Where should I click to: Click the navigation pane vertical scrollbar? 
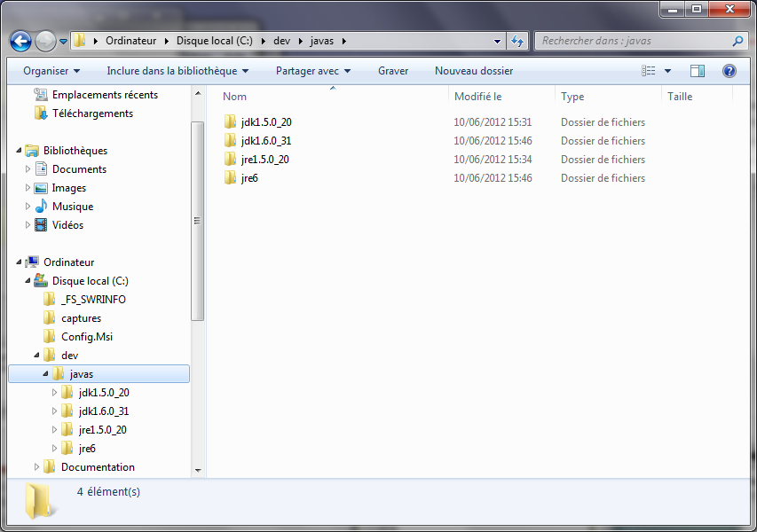coord(198,222)
